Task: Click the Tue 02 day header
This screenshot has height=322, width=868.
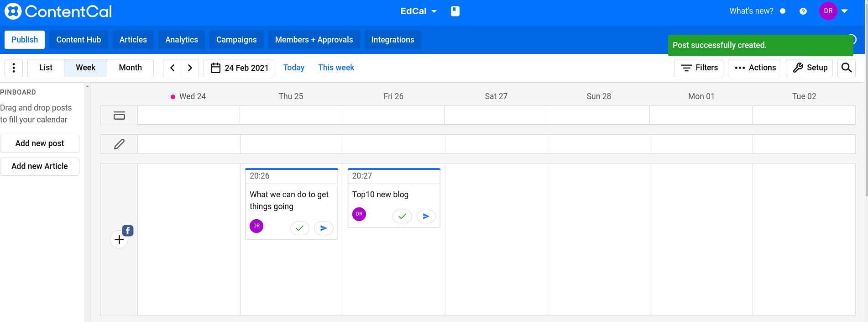Action: coord(804,96)
